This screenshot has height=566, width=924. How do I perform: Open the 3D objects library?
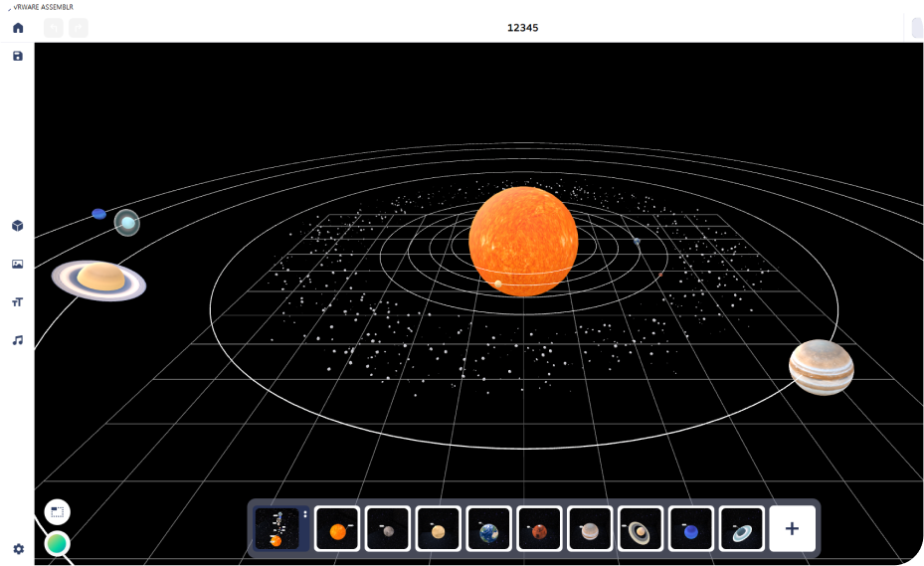pos(17,226)
